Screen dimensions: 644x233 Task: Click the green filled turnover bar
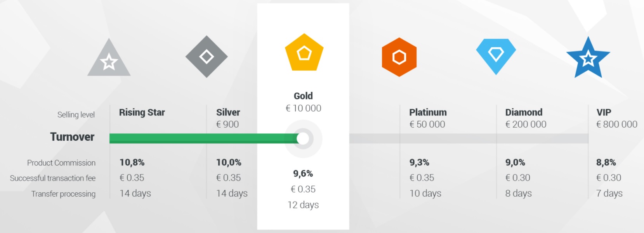coord(204,138)
